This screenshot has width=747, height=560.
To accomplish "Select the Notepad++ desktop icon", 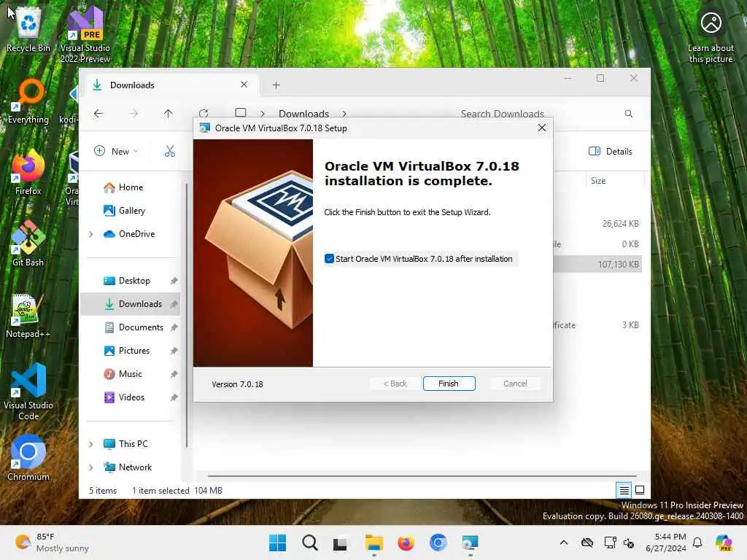I will tap(28, 316).
